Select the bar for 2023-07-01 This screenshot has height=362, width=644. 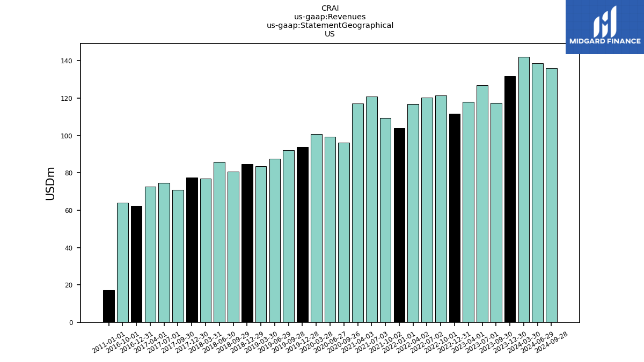click(x=482, y=204)
